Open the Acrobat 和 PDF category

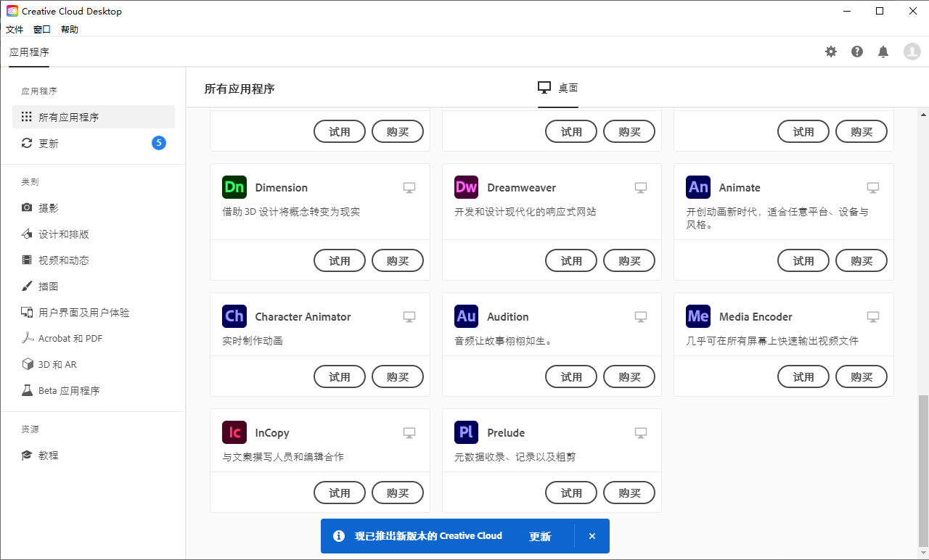[94, 338]
